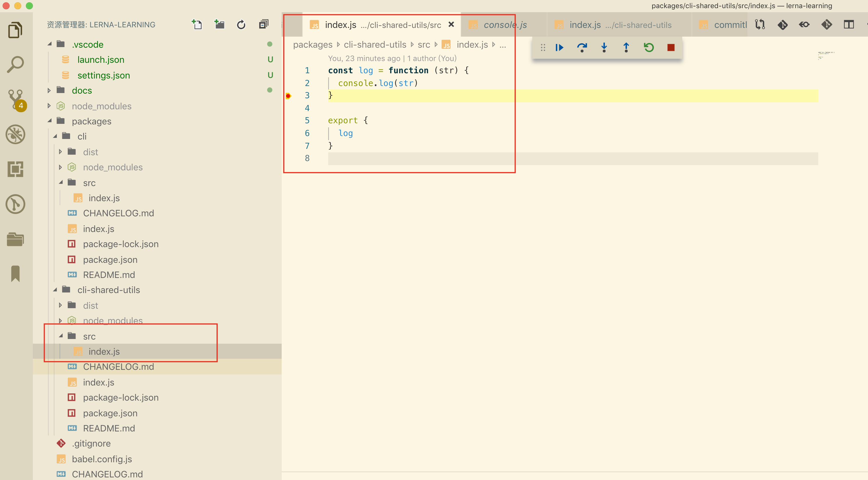Click the New Folder icon in explorer header
The width and height of the screenshot is (868, 480).
click(x=219, y=24)
